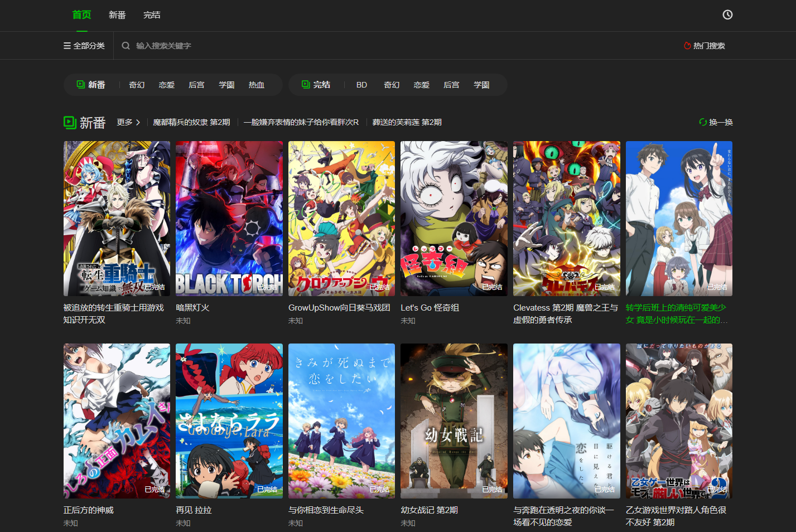Open the 与你相恋到生命尽头 poster thumbnail
The height and width of the screenshot is (532, 796).
coord(341,421)
